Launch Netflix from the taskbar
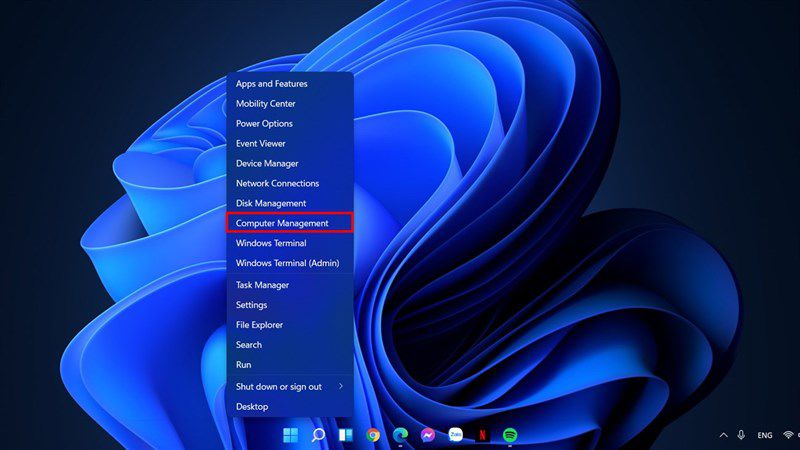 click(x=482, y=435)
